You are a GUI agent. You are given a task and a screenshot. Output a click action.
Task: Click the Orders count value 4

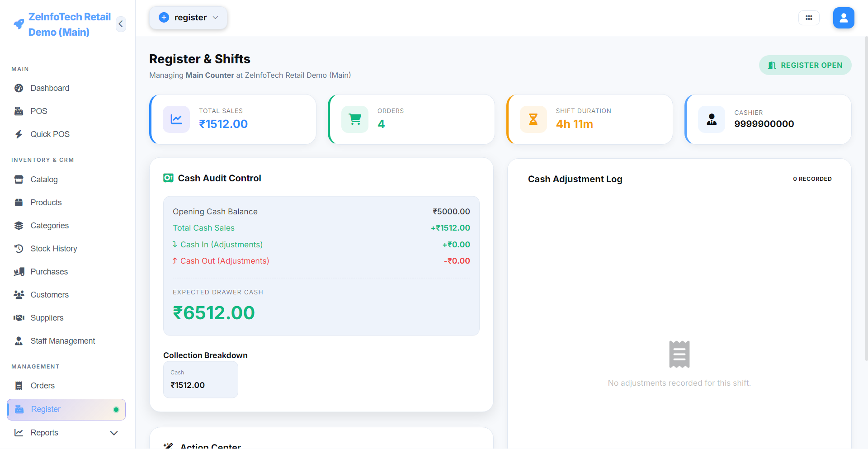[x=381, y=124]
